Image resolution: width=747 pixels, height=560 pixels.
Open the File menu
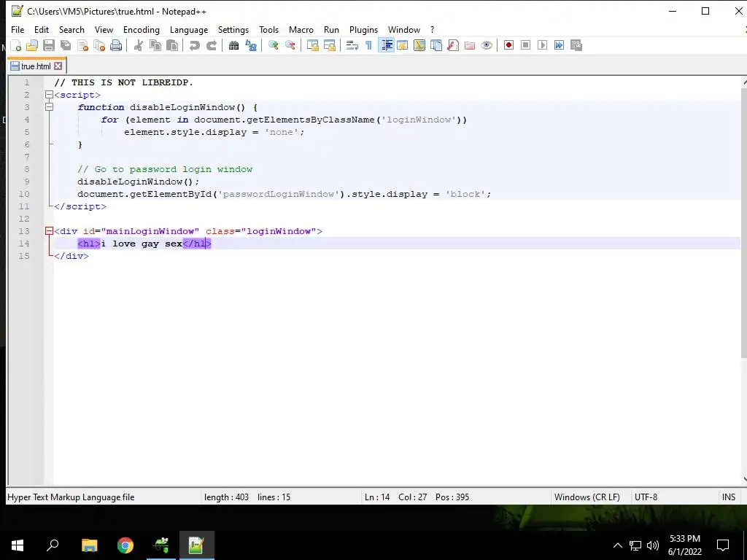tap(18, 29)
